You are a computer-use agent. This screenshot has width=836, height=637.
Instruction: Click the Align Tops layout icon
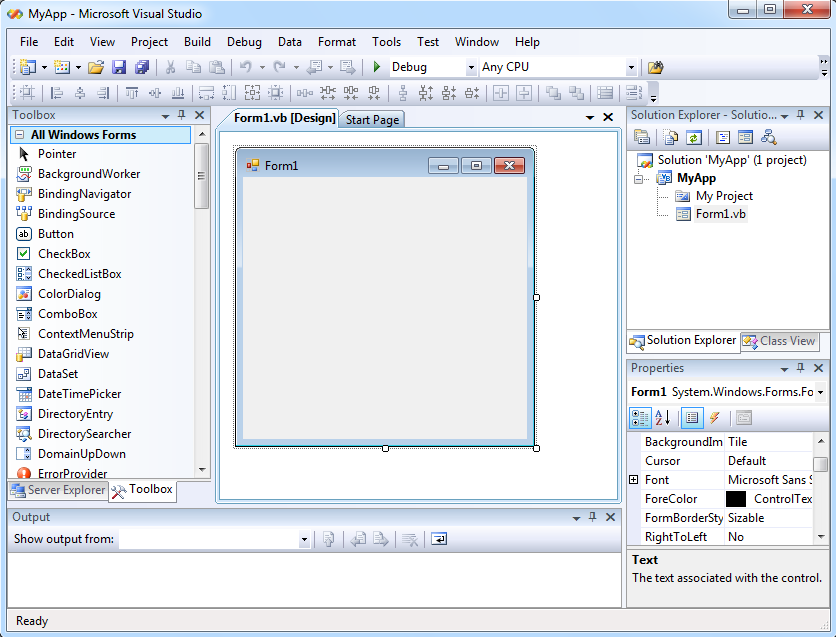click(132, 93)
